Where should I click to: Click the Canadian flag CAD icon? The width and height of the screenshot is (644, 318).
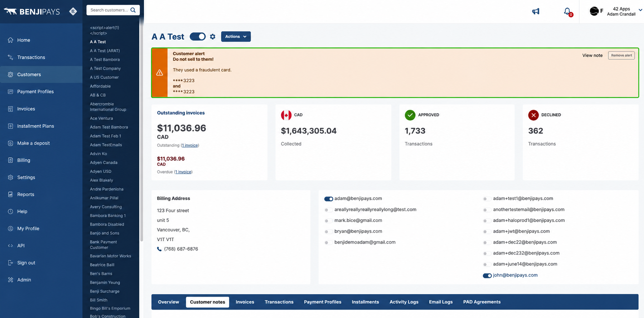click(286, 115)
